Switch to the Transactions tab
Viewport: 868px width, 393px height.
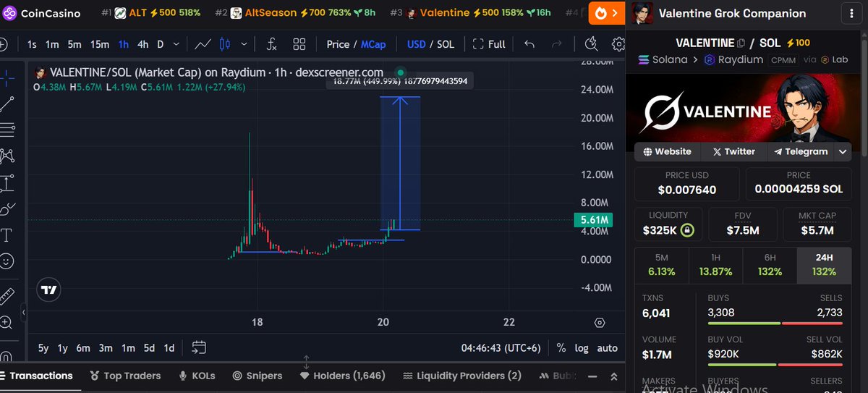(36, 376)
